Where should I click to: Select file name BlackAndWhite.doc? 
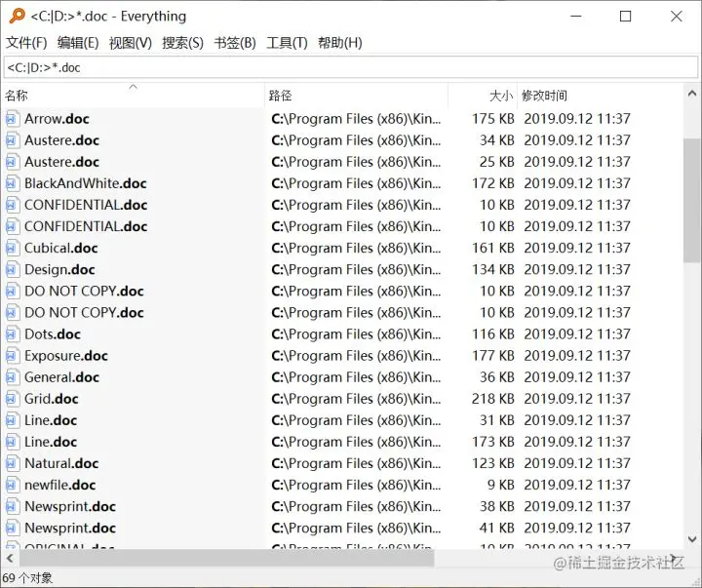click(x=86, y=183)
